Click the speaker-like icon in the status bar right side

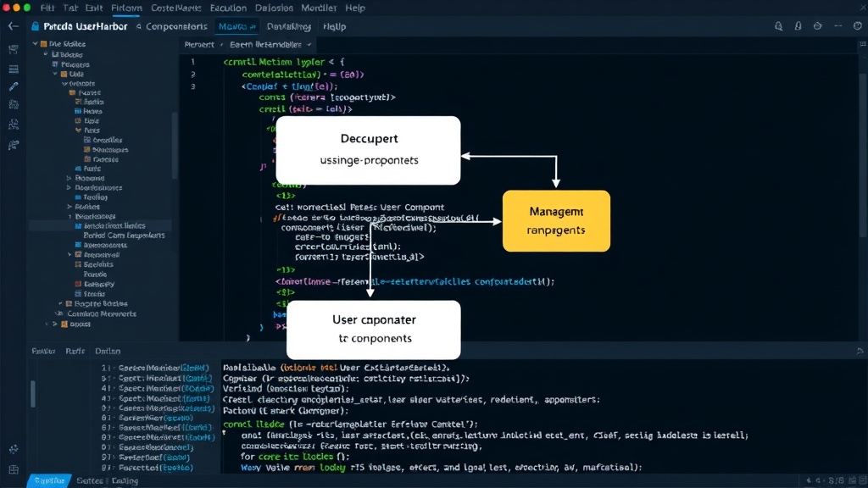pos(810,480)
